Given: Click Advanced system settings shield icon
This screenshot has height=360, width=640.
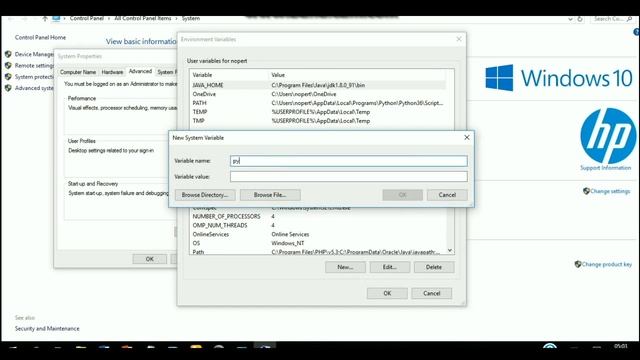Looking at the screenshot, I should 8,88.
